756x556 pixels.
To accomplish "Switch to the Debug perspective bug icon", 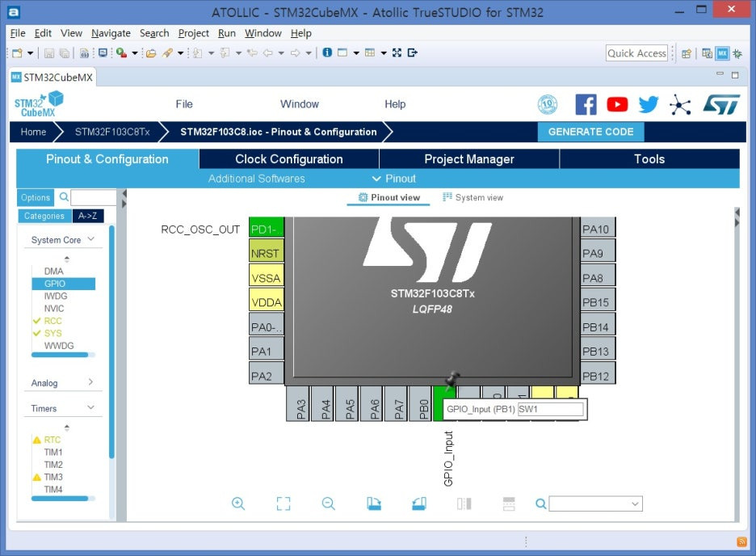I will [x=737, y=53].
